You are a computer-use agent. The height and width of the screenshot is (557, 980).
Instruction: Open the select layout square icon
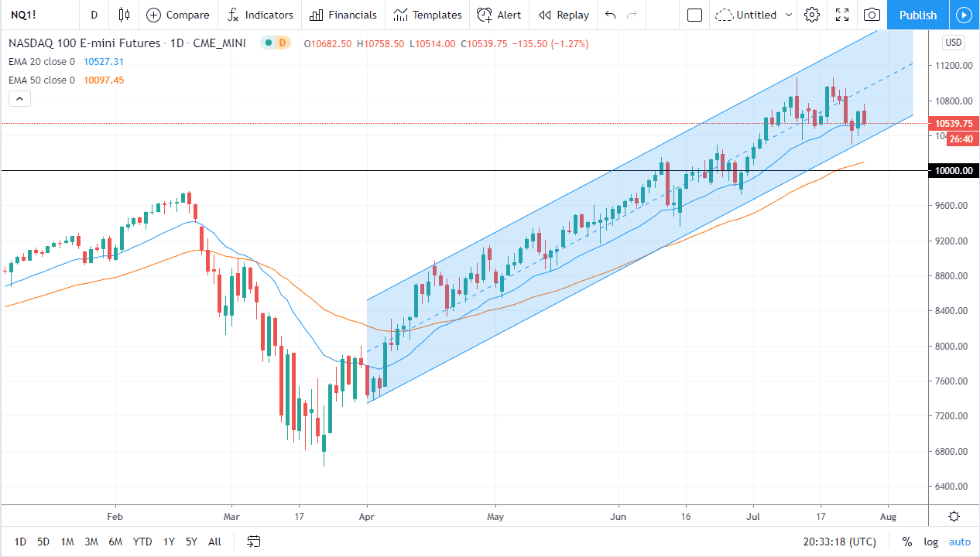point(694,15)
